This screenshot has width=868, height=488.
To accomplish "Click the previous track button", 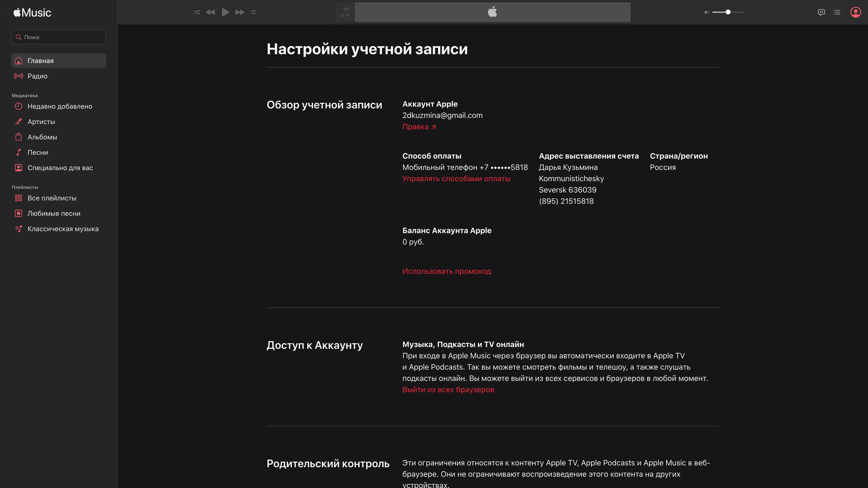I will click(210, 12).
